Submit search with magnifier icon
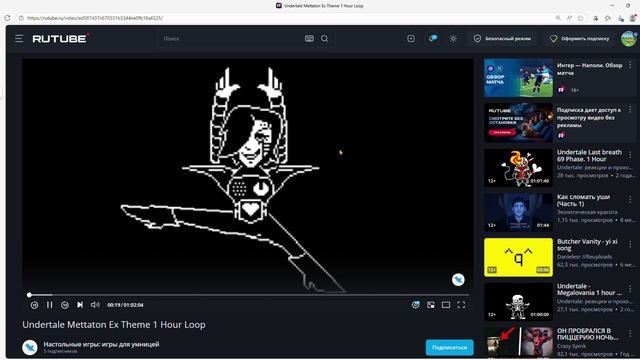Screen dimensions: 640x360 (x=324, y=38)
